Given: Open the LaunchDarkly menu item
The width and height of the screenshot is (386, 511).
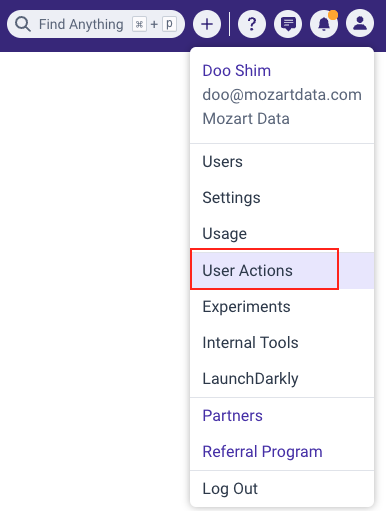Looking at the screenshot, I should pyautogui.click(x=282, y=379).
